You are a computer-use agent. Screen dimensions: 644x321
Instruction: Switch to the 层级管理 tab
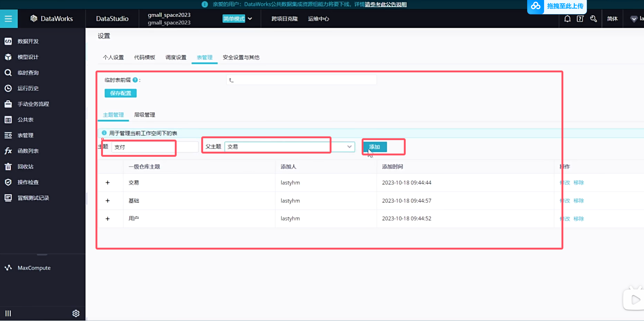(x=144, y=115)
